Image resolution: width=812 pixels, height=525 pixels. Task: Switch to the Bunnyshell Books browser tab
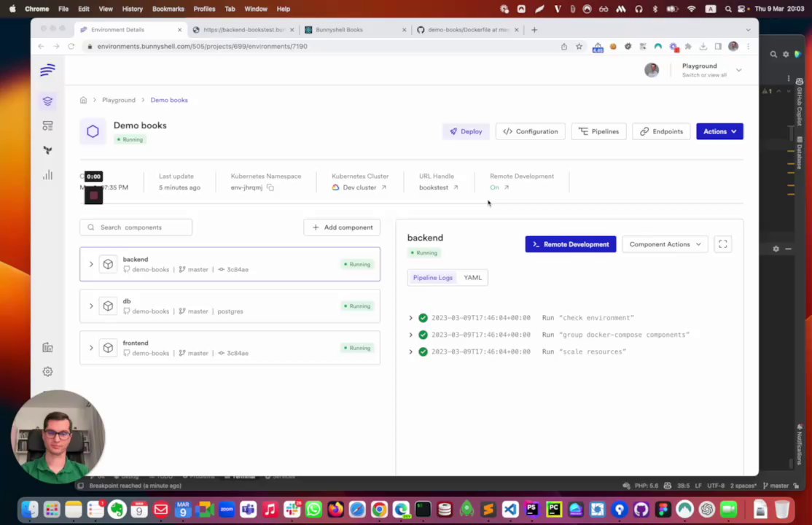[355, 30]
